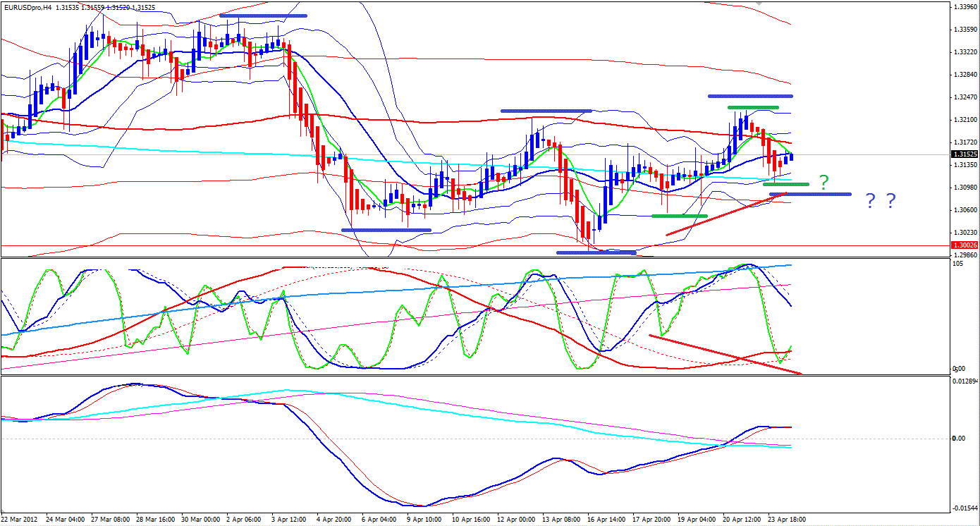
Task: Click the red level label 1.30026
Action: [x=964, y=245]
